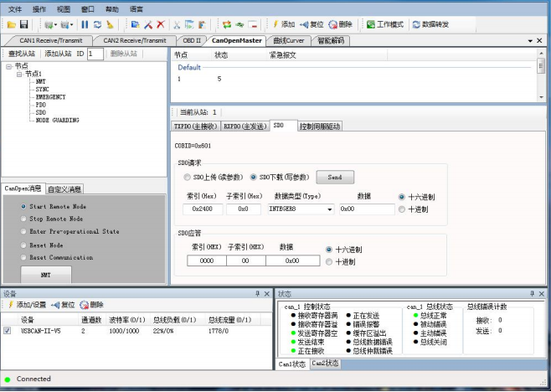
Task: Open the 操作 menu
Action: tap(39, 9)
